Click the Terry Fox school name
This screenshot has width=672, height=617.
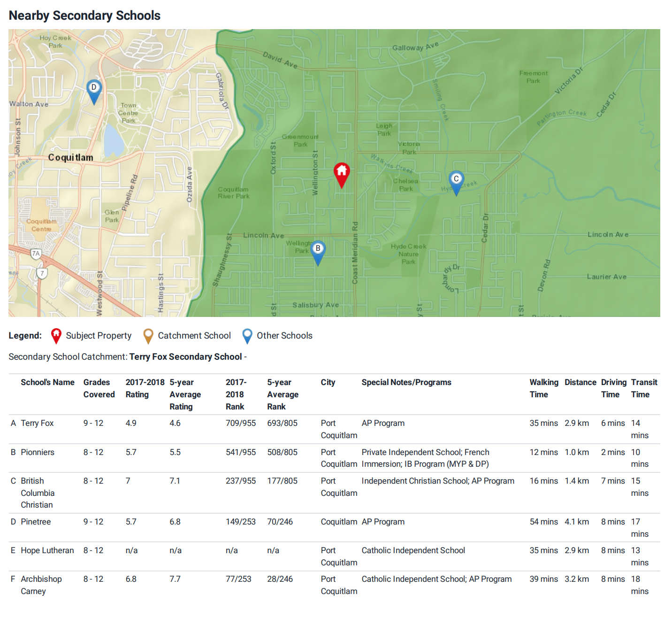[37, 423]
